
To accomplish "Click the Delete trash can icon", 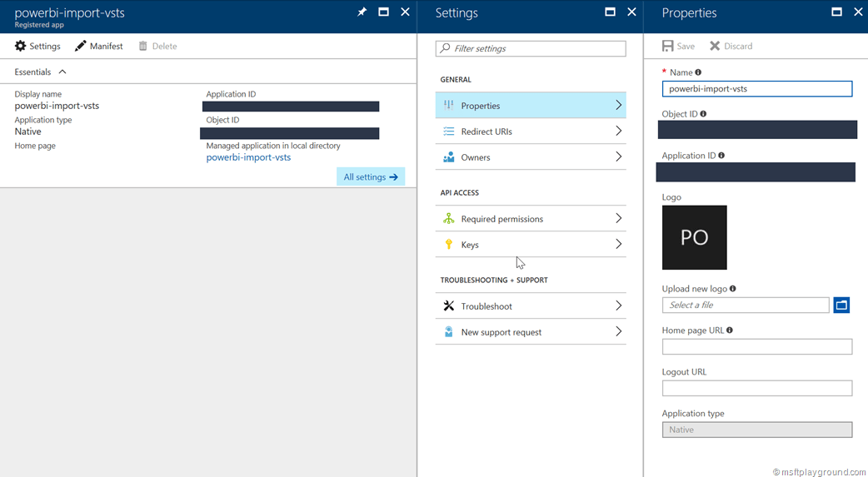I will point(142,46).
